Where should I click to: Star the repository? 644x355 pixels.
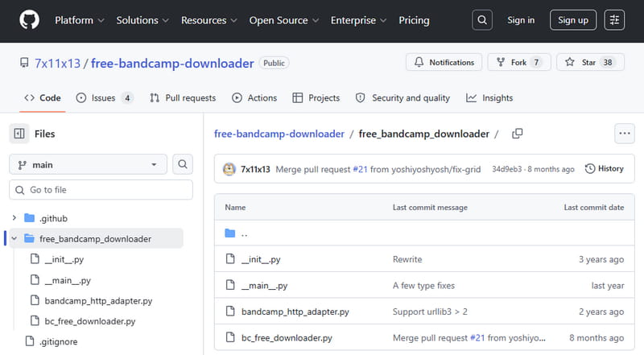(x=590, y=63)
